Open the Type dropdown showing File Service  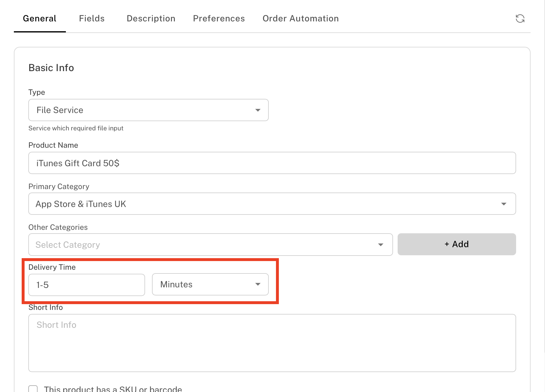click(149, 110)
